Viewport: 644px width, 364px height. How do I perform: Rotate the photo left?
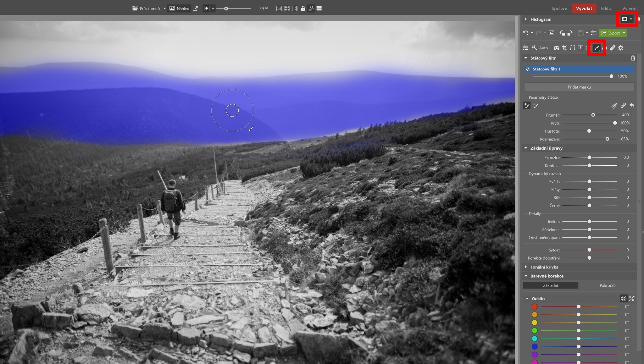coord(562,33)
